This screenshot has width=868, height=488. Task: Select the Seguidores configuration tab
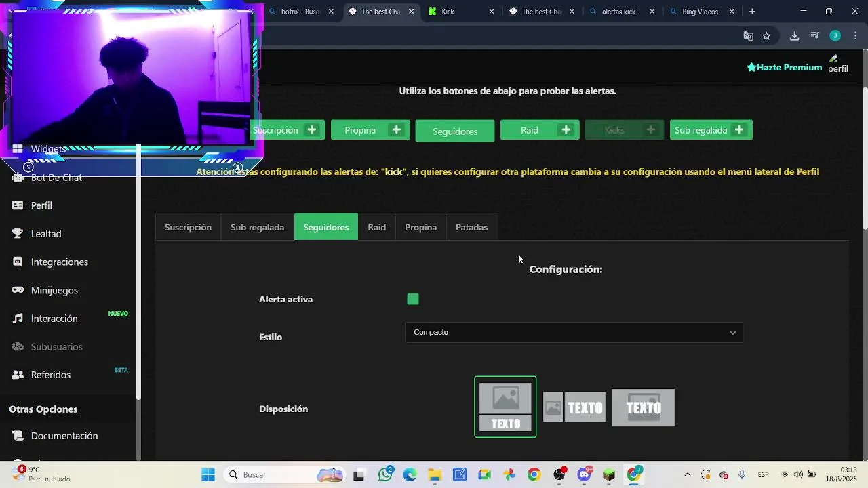(x=326, y=227)
